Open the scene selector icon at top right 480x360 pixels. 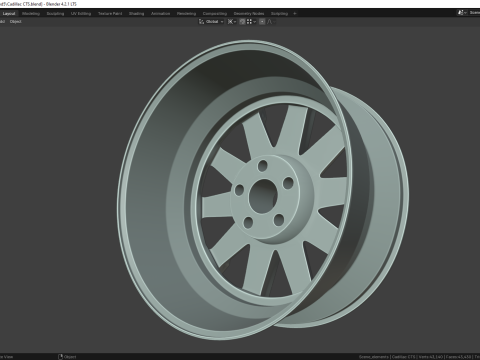(x=461, y=13)
